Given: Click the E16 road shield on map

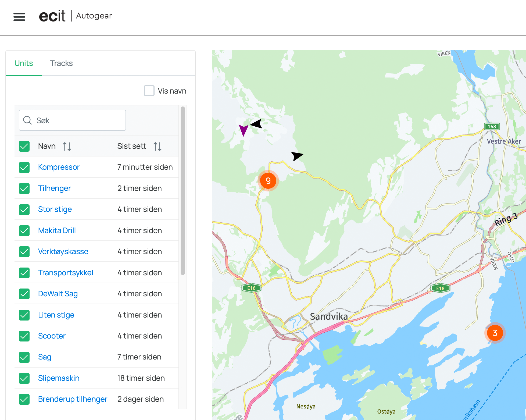Looking at the screenshot, I should coord(251,288).
